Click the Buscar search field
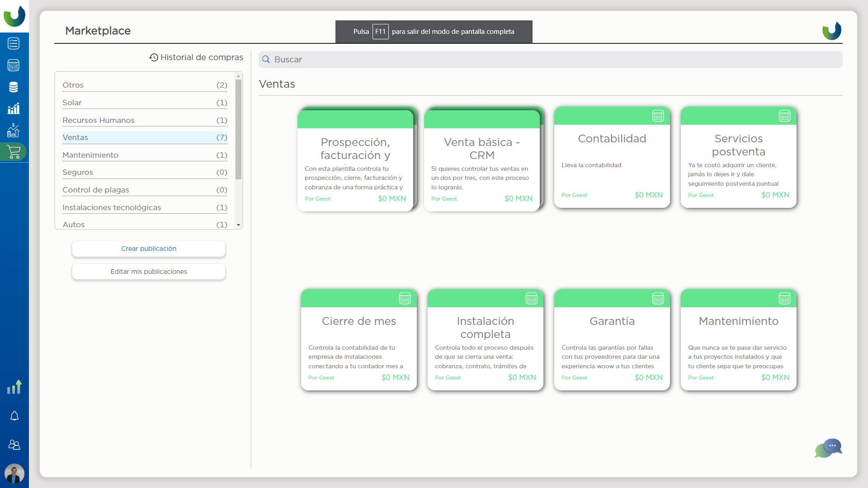This screenshot has width=868, height=488. pos(550,60)
